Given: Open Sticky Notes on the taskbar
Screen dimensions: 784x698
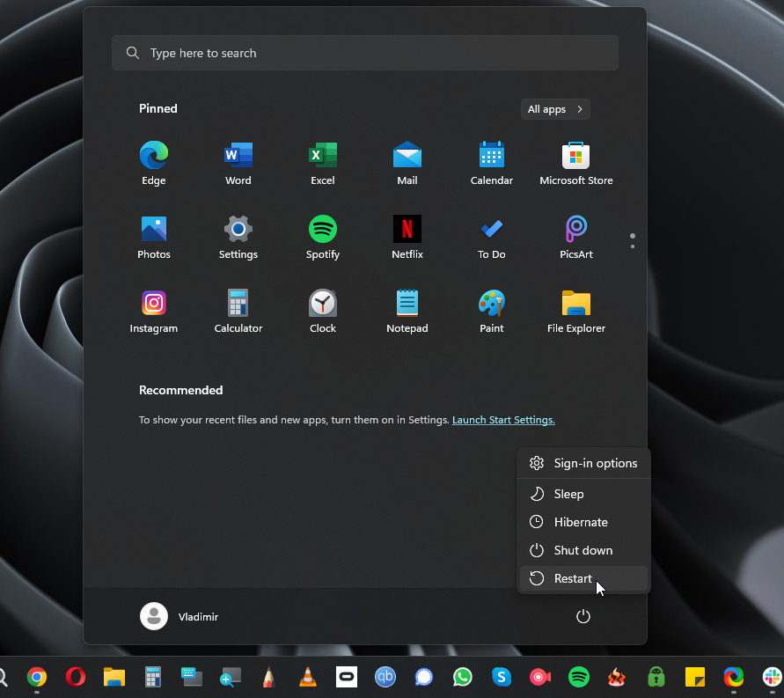Looking at the screenshot, I should tap(695, 678).
